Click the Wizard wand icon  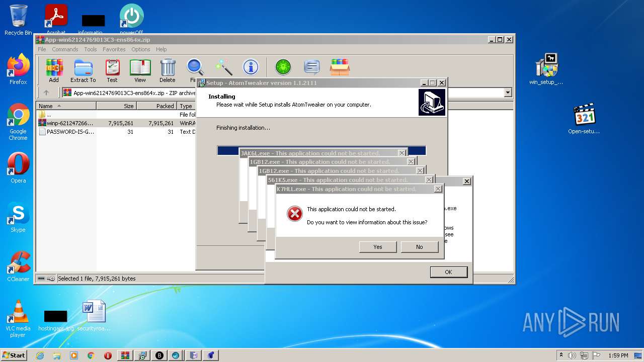(224, 67)
